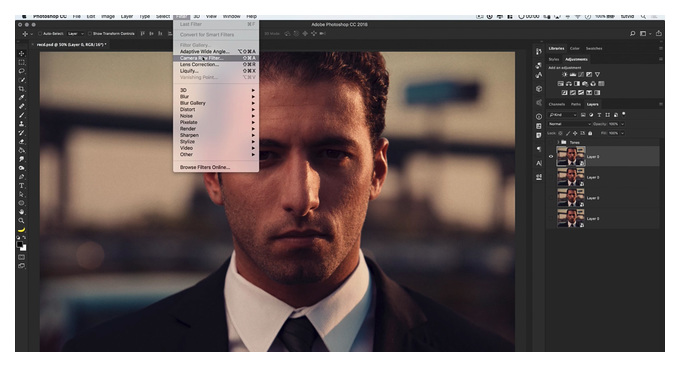Select the Paint Bucket tool

pos(21,151)
